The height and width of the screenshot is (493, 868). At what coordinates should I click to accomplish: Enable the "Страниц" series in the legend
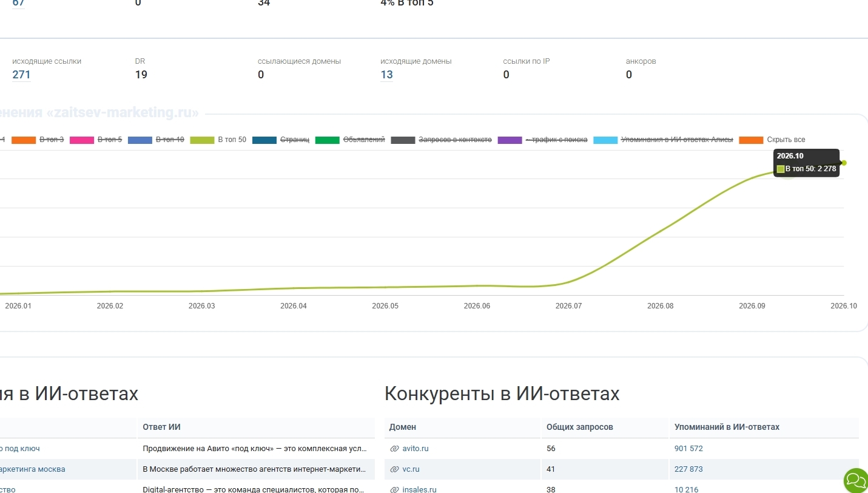(x=281, y=140)
